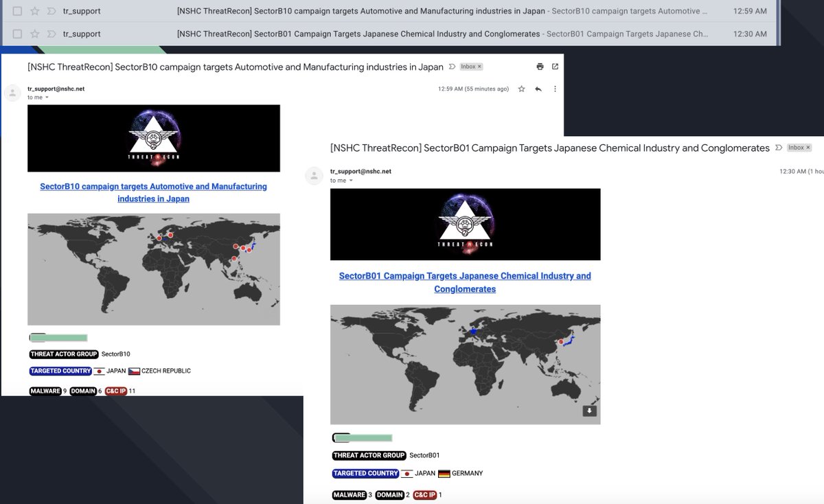Tick the checkbox for the SectorB10 email row
The height and width of the screenshot is (504, 824).
click(x=17, y=11)
